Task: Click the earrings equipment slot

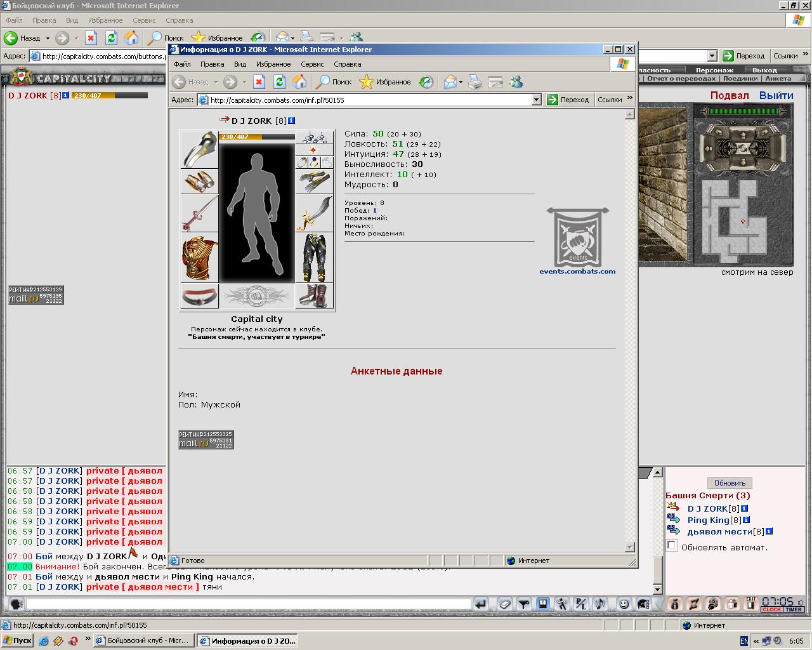Action: click(x=314, y=137)
